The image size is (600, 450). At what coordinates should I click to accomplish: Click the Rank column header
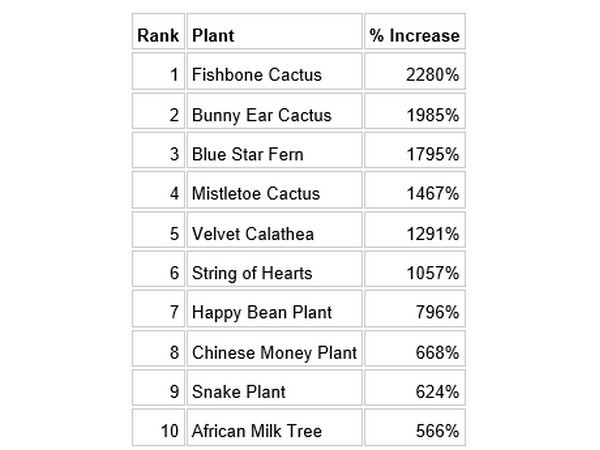158,35
